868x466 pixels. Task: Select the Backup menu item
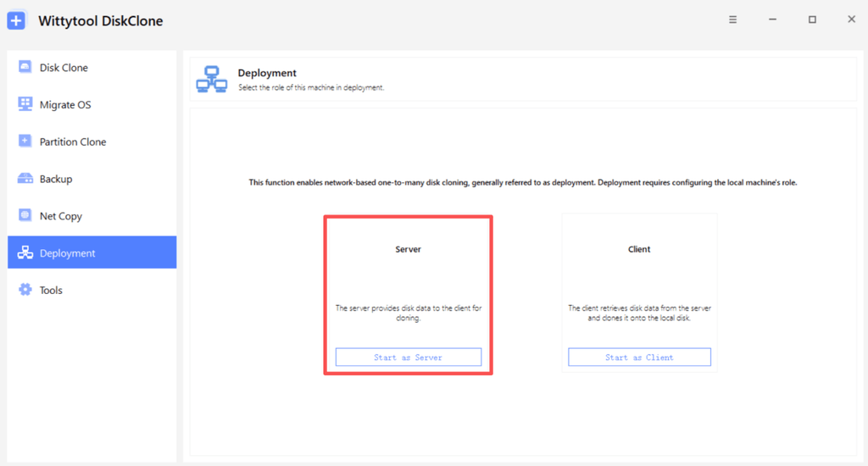pos(92,179)
